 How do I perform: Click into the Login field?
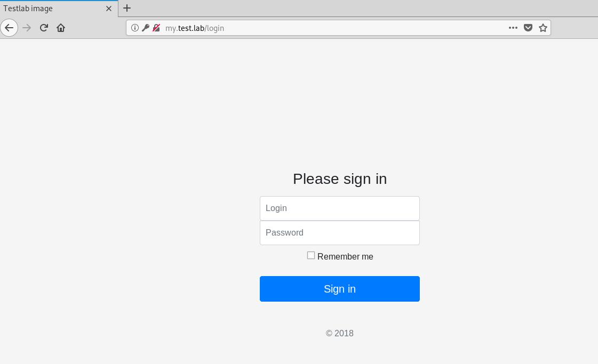(x=340, y=208)
